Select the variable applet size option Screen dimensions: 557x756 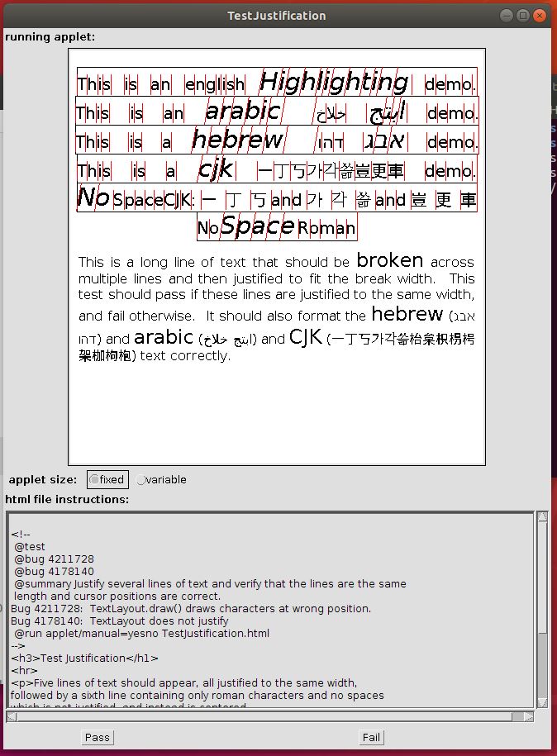(x=162, y=479)
